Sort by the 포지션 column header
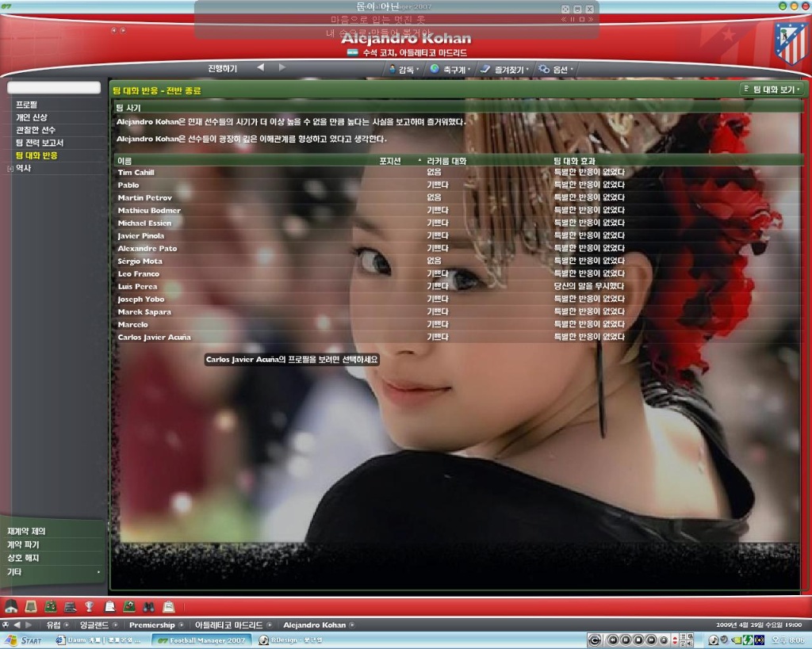 [390, 161]
